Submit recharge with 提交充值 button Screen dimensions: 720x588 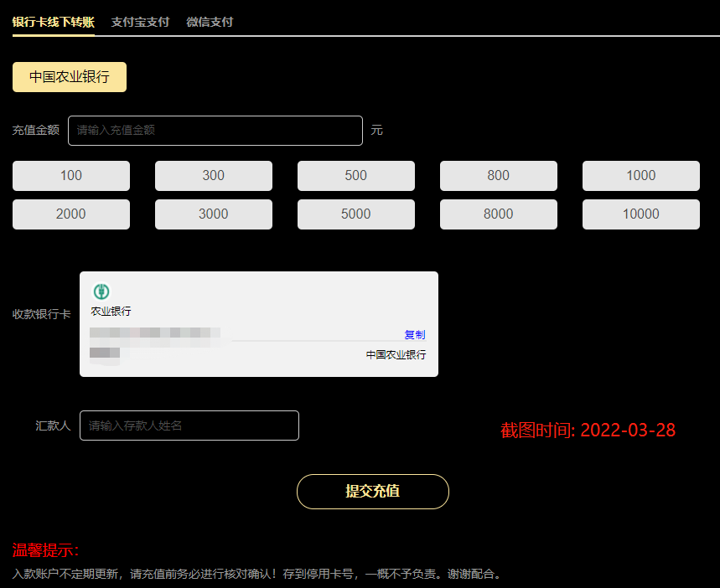(x=373, y=492)
